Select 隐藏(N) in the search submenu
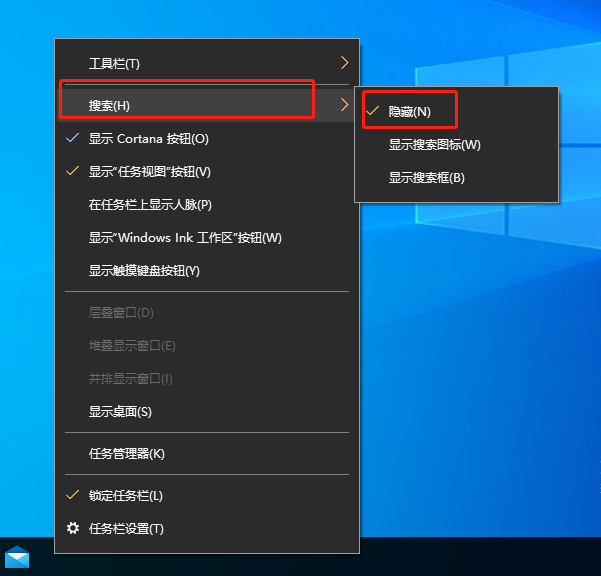The image size is (601, 576). pos(409,112)
